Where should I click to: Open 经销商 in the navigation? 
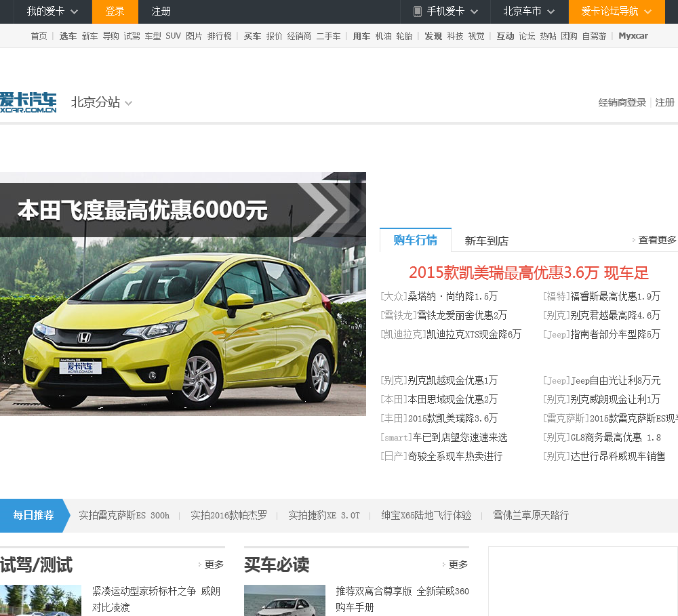point(299,36)
